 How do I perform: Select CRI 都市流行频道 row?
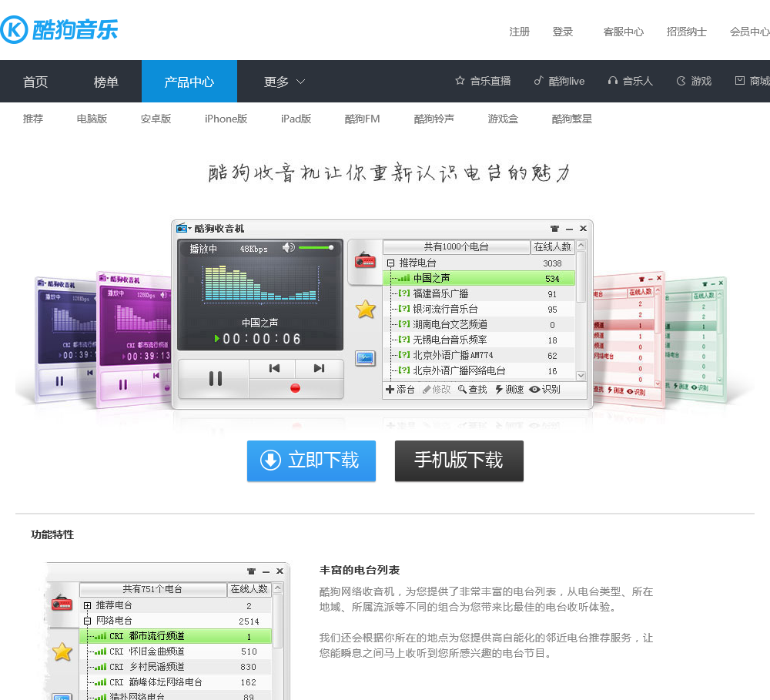pyautogui.click(x=176, y=636)
